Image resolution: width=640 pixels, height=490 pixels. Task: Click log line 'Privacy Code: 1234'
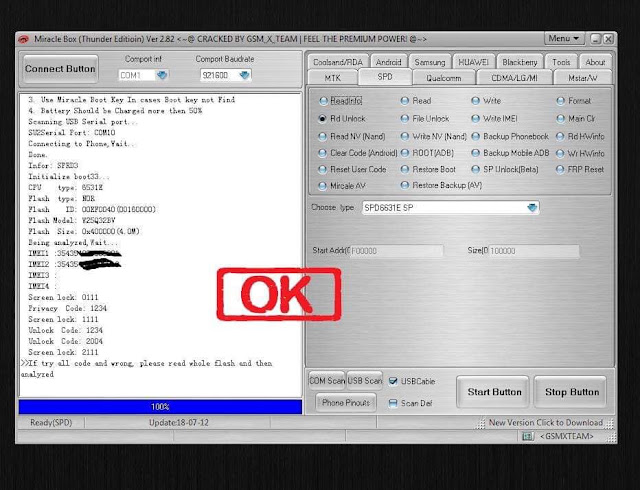[x=67, y=308]
